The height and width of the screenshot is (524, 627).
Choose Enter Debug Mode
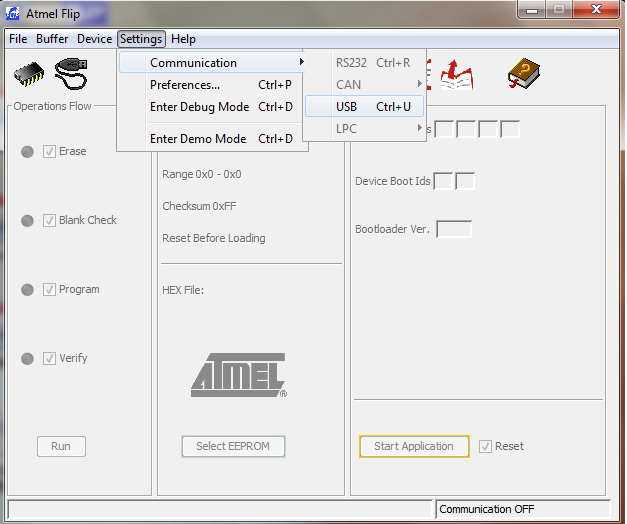tap(212, 107)
